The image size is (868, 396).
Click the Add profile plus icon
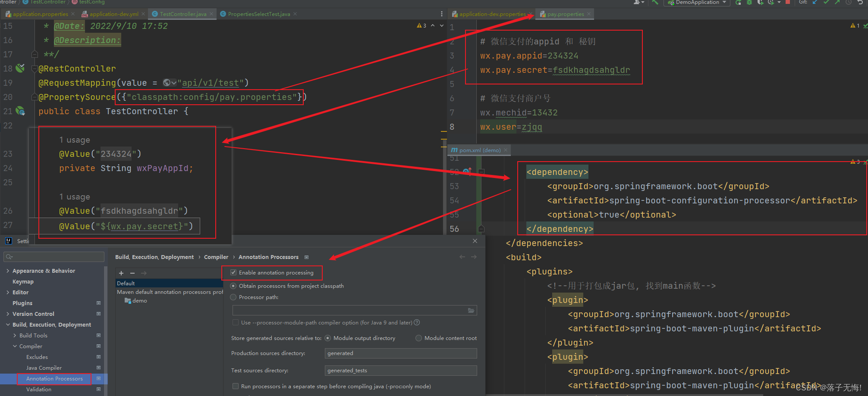pyautogui.click(x=121, y=273)
